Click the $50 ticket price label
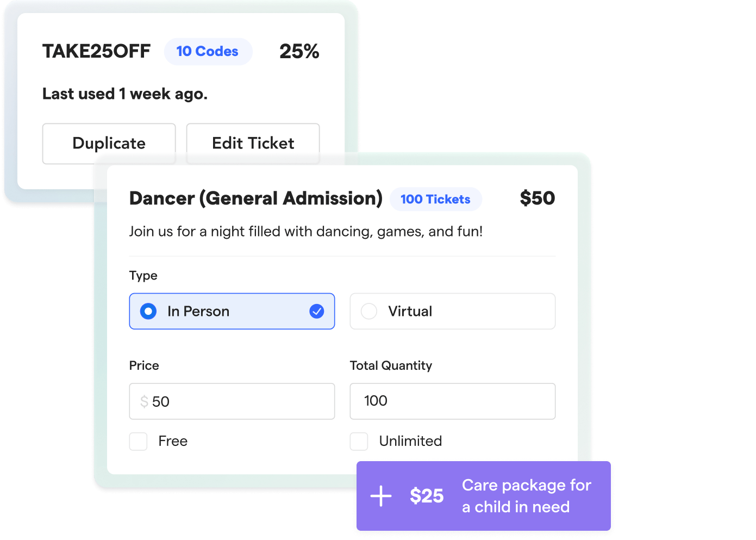The image size is (756, 540). (538, 198)
